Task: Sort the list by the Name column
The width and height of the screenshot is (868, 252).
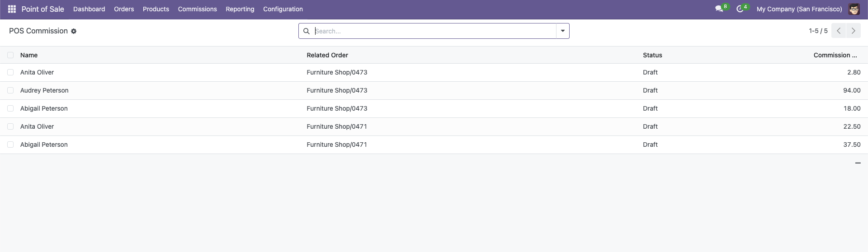Action: click(x=29, y=55)
